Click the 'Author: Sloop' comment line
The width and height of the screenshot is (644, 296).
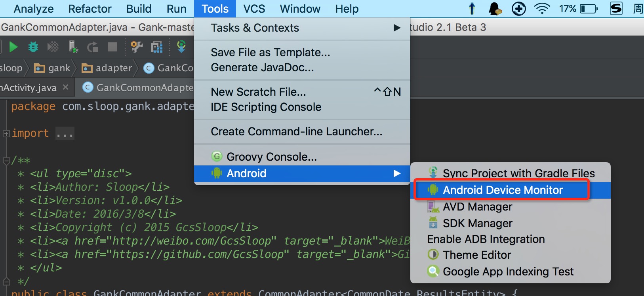point(93,187)
